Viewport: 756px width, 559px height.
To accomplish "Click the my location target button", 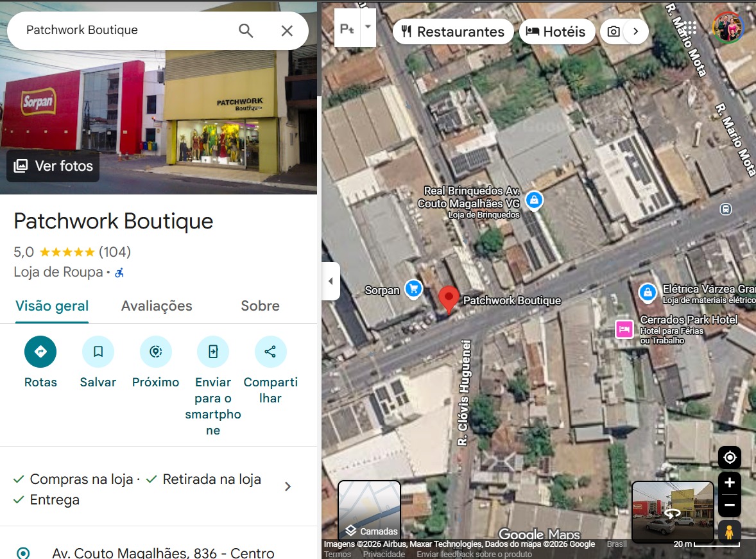I will (x=730, y=457).
